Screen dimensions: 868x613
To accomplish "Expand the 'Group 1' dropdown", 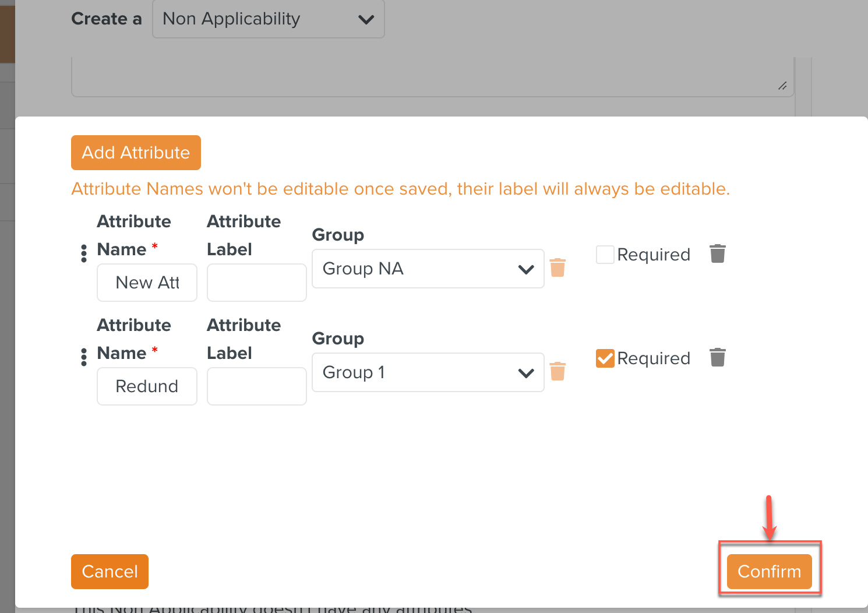I will [428, 372].
